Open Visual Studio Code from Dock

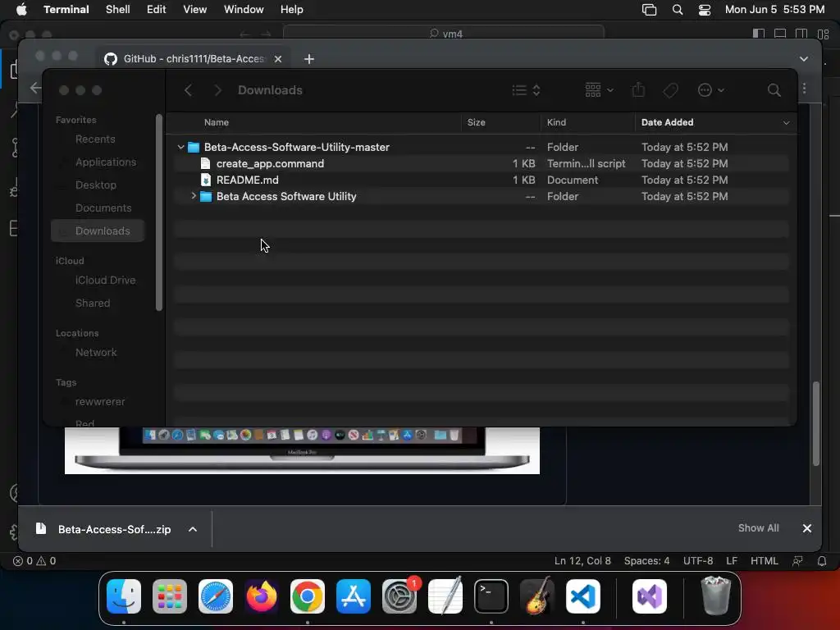tap(583, 596)
